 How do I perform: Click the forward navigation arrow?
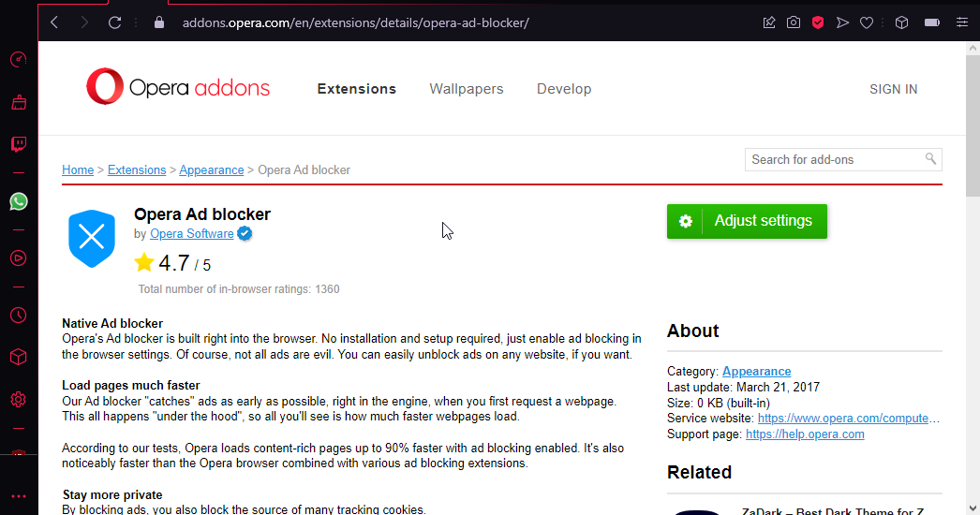click(84, 22)
